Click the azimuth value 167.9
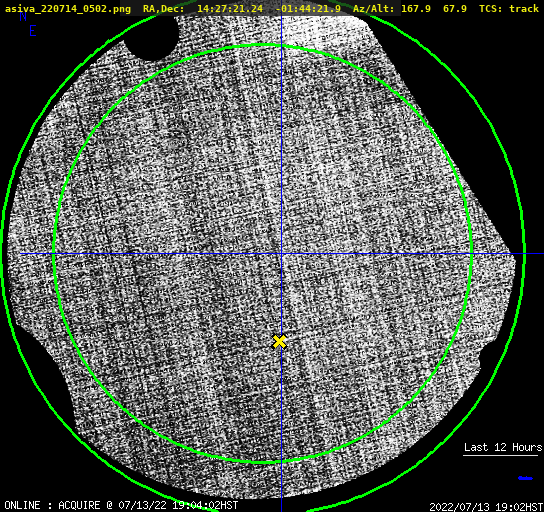The width and height of the screenshot is (544, 512). tap(416, 8)
